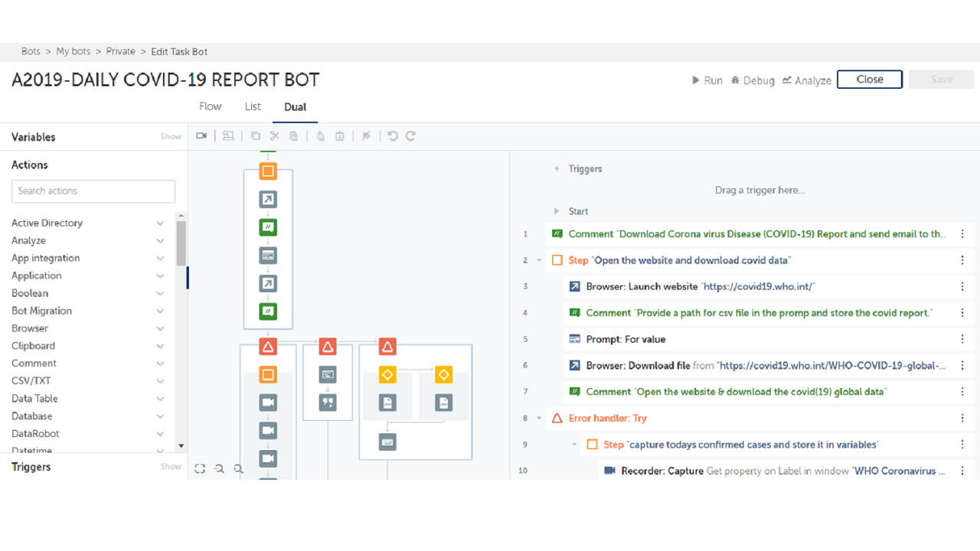Switch to the List view tab
Viewport: 980px width, 551px height.
253,106
